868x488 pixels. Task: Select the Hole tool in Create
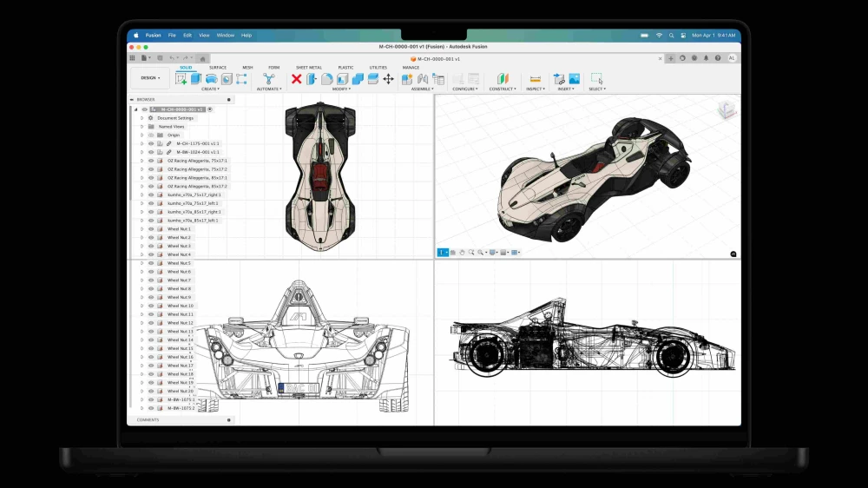[x=227, y=79]
